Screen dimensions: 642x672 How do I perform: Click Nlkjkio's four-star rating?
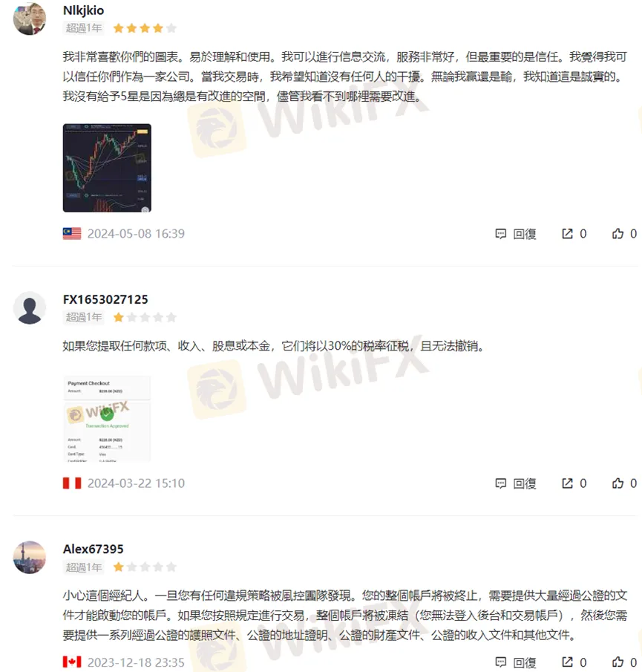tap(145, 28)
